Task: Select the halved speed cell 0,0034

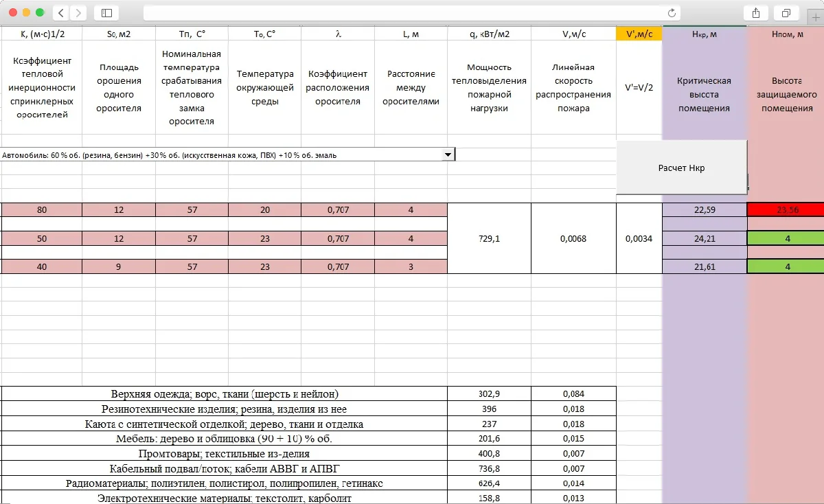Action: pos(639,238)
